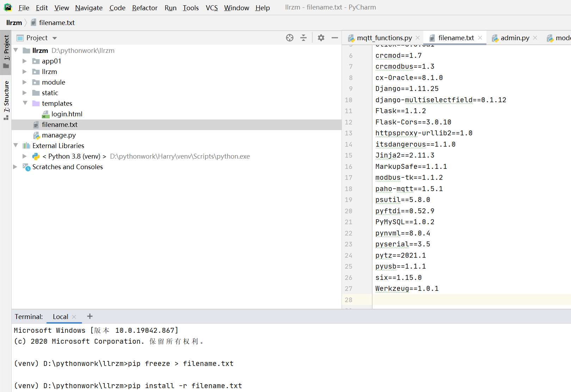Open the VCS menu

(211, 7)
